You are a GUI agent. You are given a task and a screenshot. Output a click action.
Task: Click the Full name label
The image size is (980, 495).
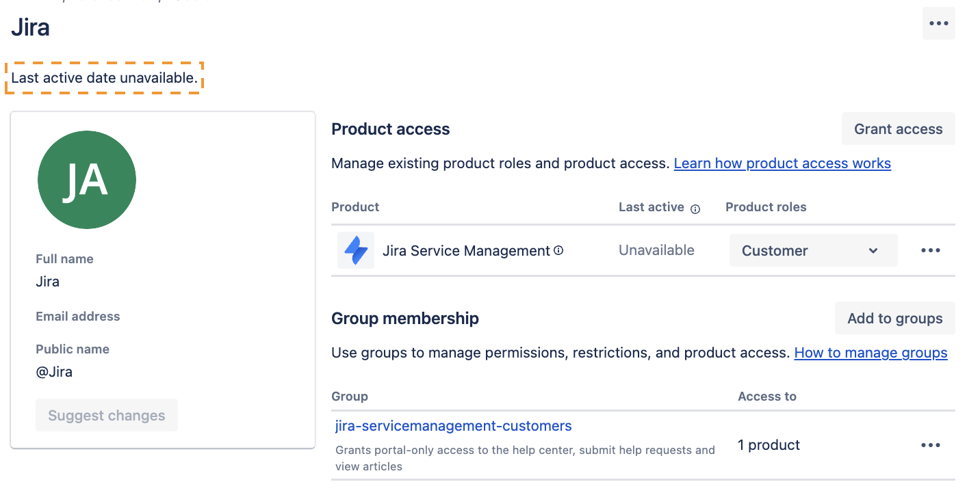[x=64, y=259]
